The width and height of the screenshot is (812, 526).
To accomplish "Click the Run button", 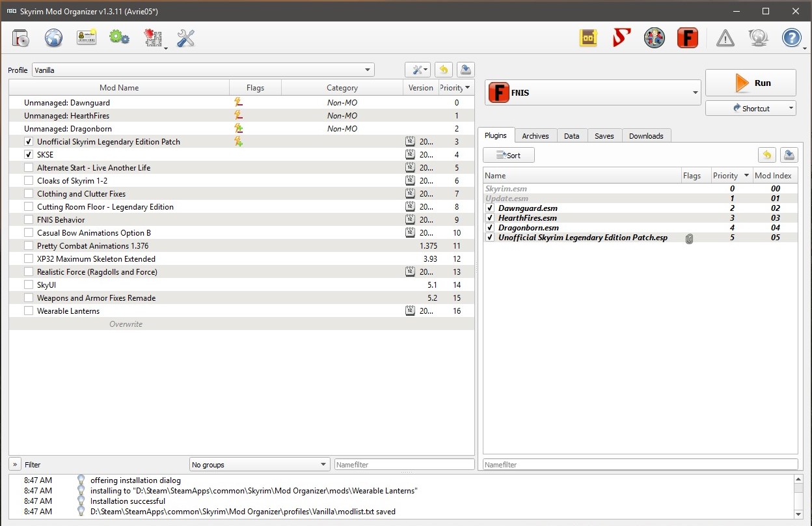I will click(751, 83).
